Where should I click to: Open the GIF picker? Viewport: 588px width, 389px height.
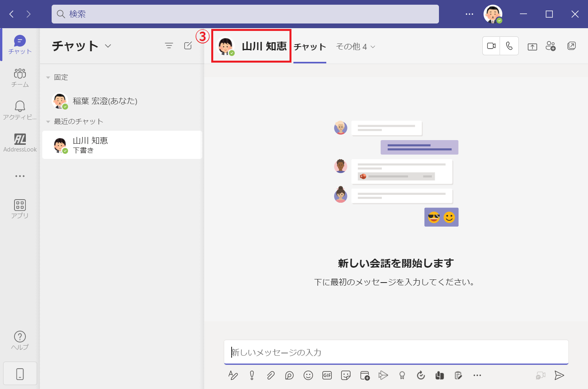pos(327,375)
